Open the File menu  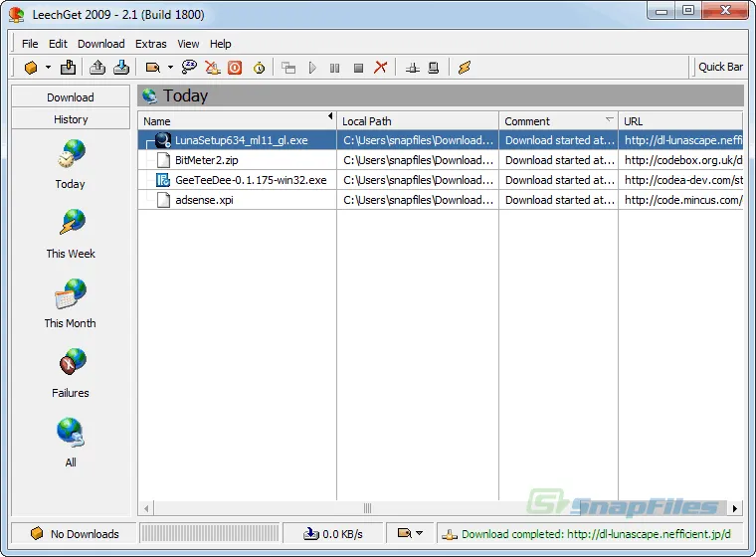click(x=30, y=44)
